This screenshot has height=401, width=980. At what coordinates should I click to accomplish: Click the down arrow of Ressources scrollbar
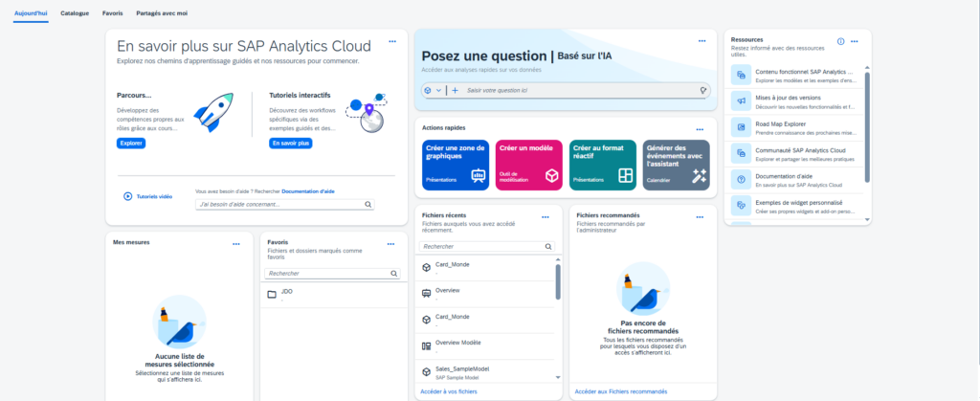[867, 219]
